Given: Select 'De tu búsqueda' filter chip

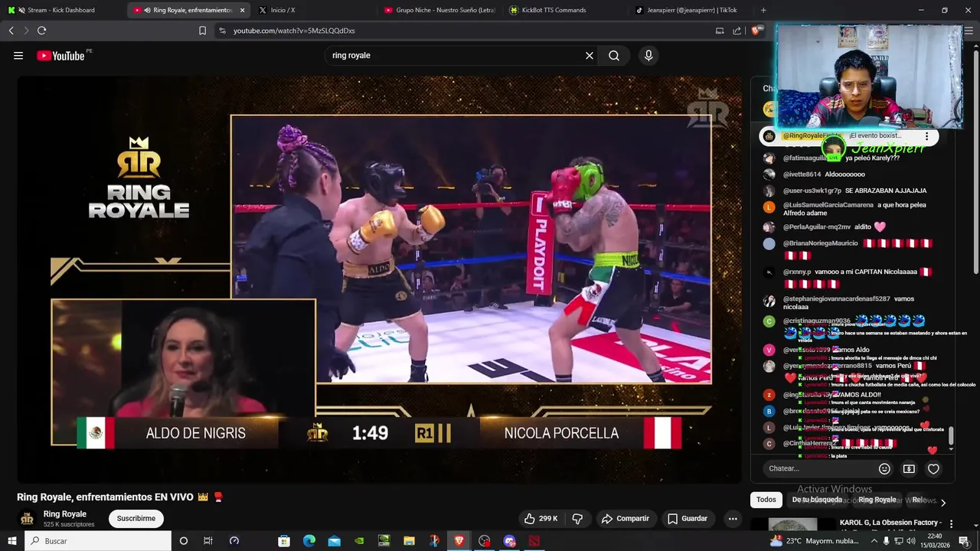Looking at the screenshot, I should [817, 500].
